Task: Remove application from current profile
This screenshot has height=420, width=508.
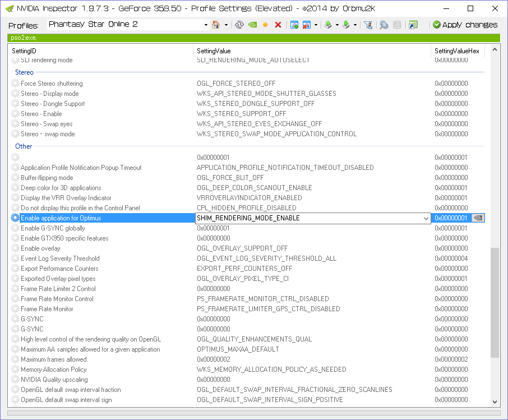Action: pyautogui.click(x=307, y=25)
